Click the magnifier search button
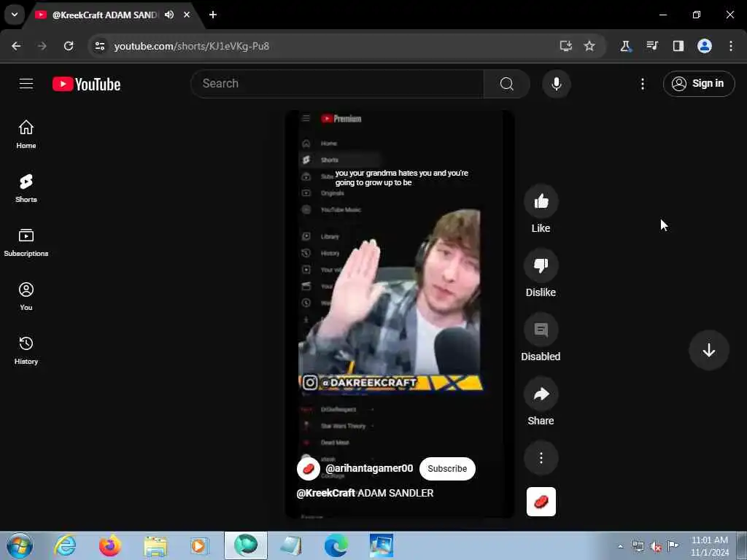747x560 pixels. coord(507,84)
